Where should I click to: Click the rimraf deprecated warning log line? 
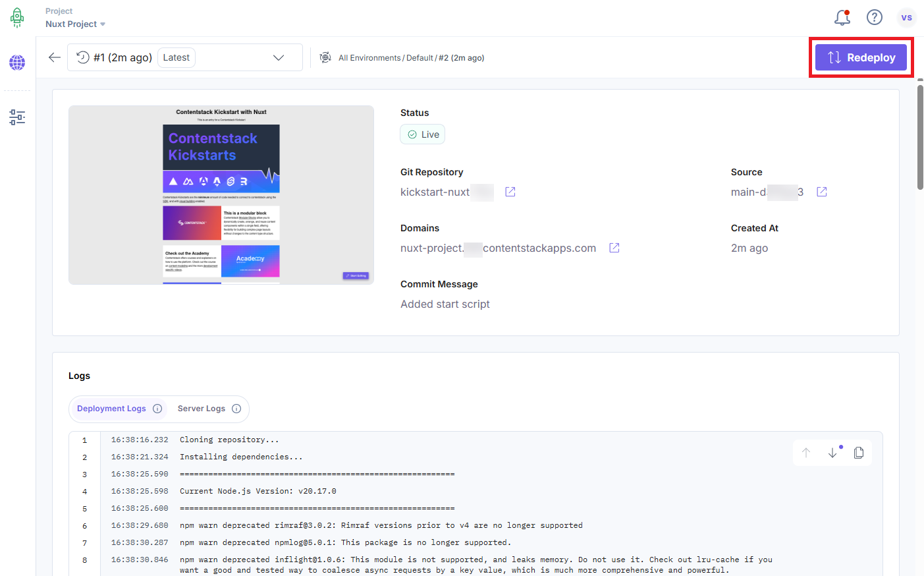click(381, 525)
